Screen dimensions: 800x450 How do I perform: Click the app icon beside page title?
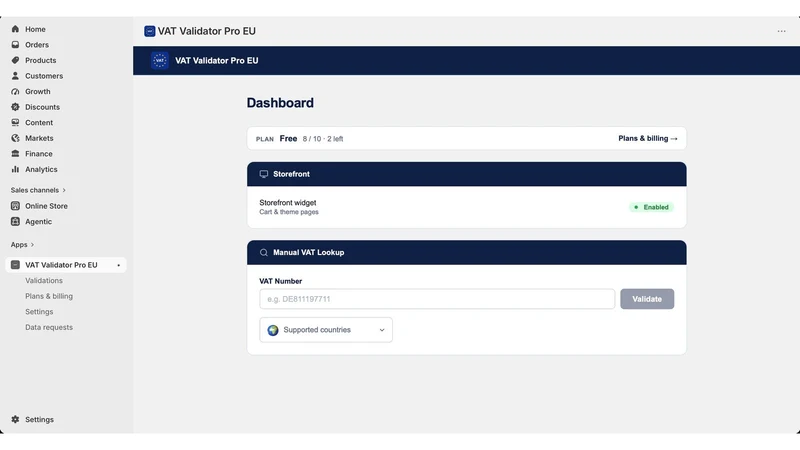pyautogui.click(x=149, y=31)
